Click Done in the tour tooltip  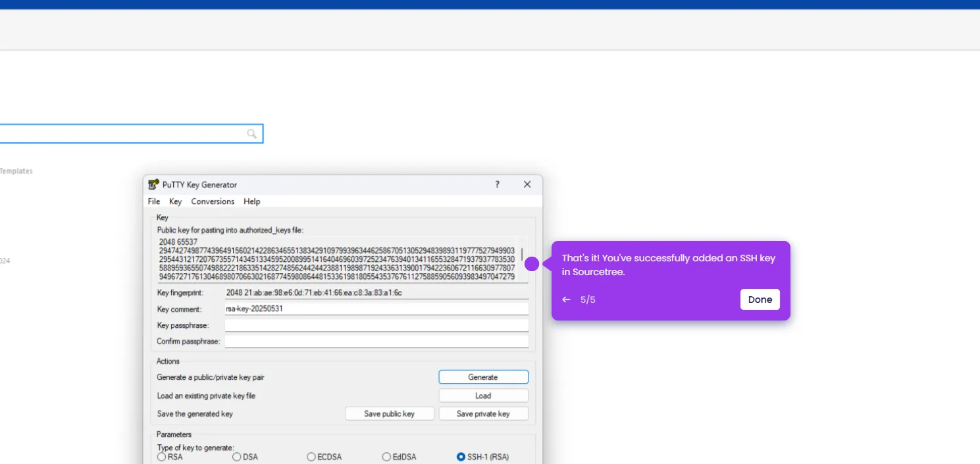pos(760,299)
